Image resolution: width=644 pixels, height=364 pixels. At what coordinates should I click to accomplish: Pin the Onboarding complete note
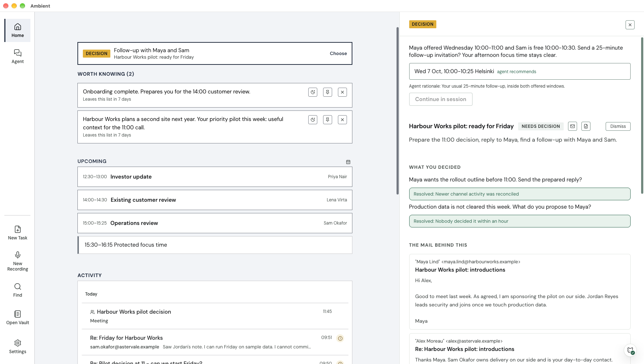[327, 92]
